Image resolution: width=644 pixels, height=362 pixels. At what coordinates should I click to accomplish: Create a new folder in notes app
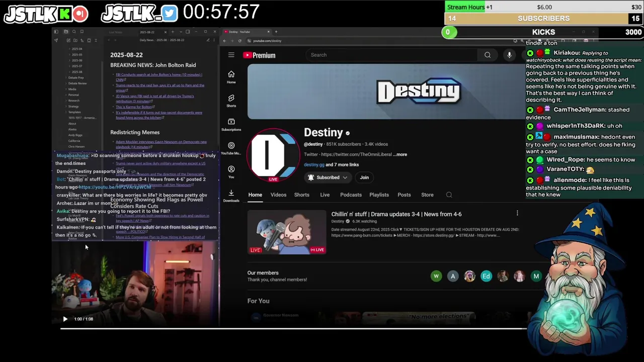[x=75, y=40]
